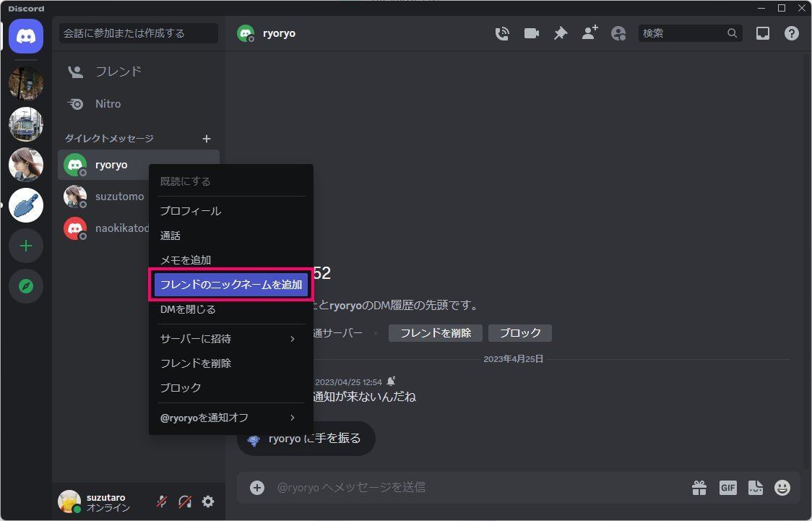Open the compass explore servers icon

pyautogui.click(x=26, y=286)
